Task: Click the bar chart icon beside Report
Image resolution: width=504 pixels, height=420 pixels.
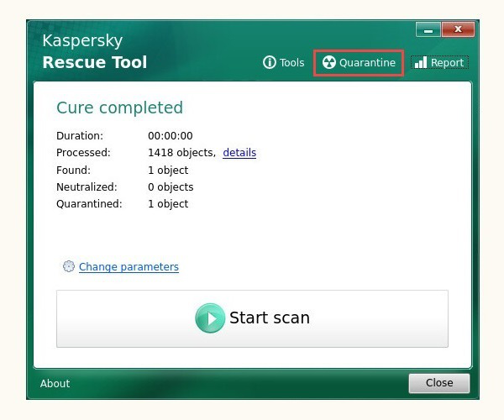Action: [x=421, y=63]
